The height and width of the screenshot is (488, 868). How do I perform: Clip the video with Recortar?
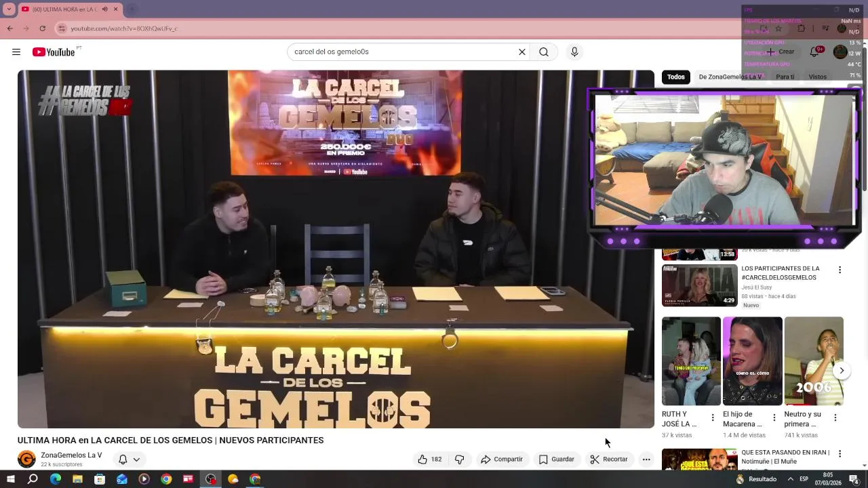click(x=609, y=460)
